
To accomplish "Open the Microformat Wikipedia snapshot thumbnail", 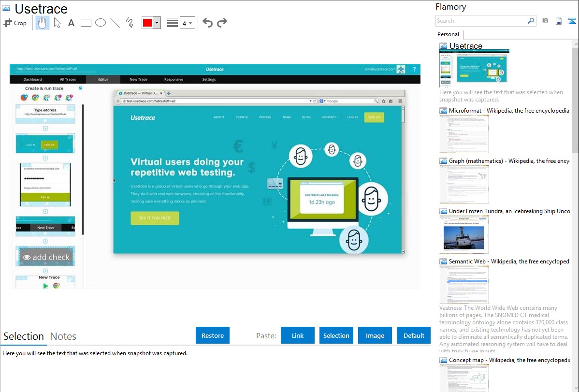I will point(464,134).
